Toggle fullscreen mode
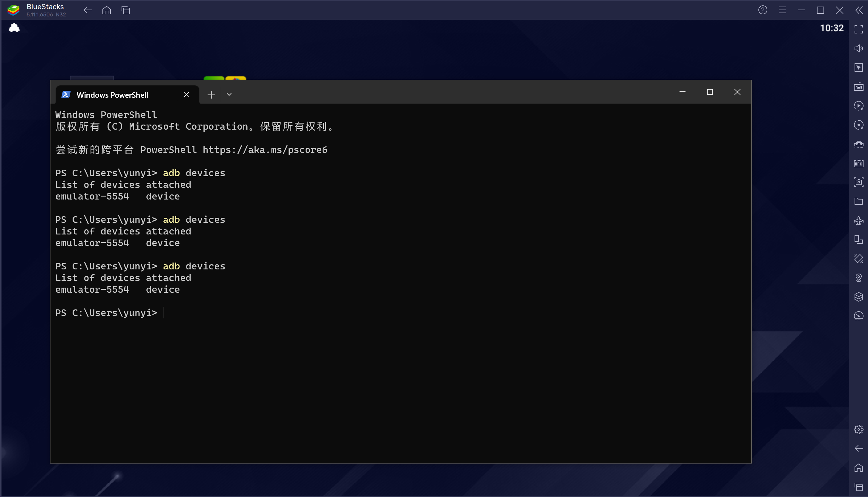 (859, 29)
